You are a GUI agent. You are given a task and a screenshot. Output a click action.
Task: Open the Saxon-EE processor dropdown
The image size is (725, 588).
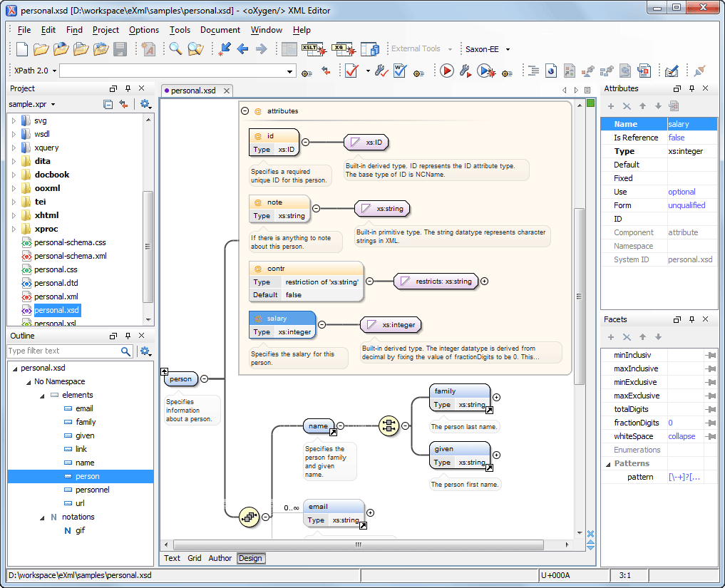click(x=488, y=48)
